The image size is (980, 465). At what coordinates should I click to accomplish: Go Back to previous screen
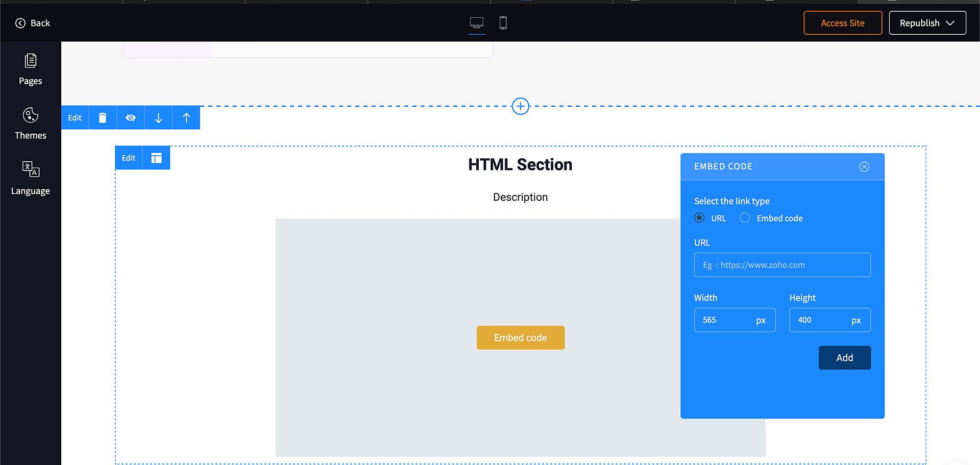pyautogui.click(x=33, y=23)
